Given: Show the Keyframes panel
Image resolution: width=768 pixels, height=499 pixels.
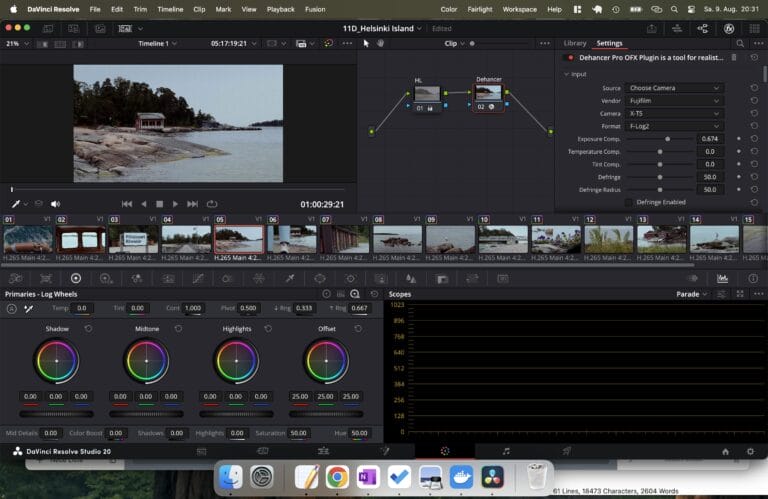Looking at the screenshot, I should [x=693, y=279].
